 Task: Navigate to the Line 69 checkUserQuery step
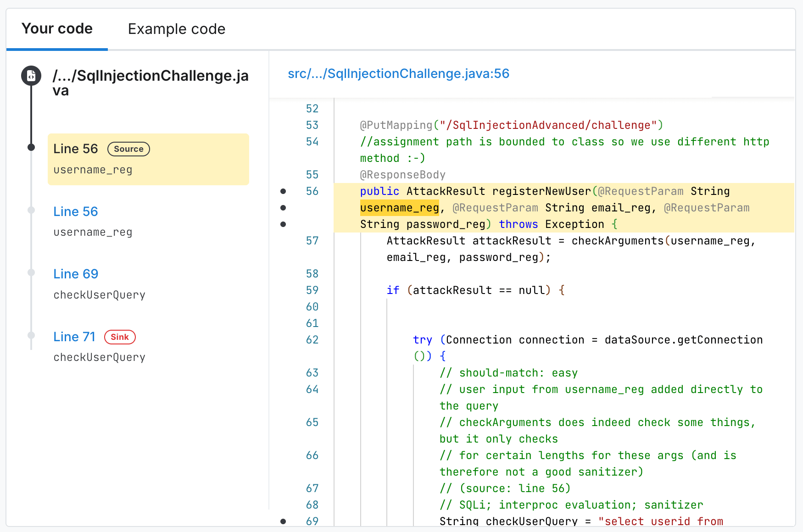(76, 274)
